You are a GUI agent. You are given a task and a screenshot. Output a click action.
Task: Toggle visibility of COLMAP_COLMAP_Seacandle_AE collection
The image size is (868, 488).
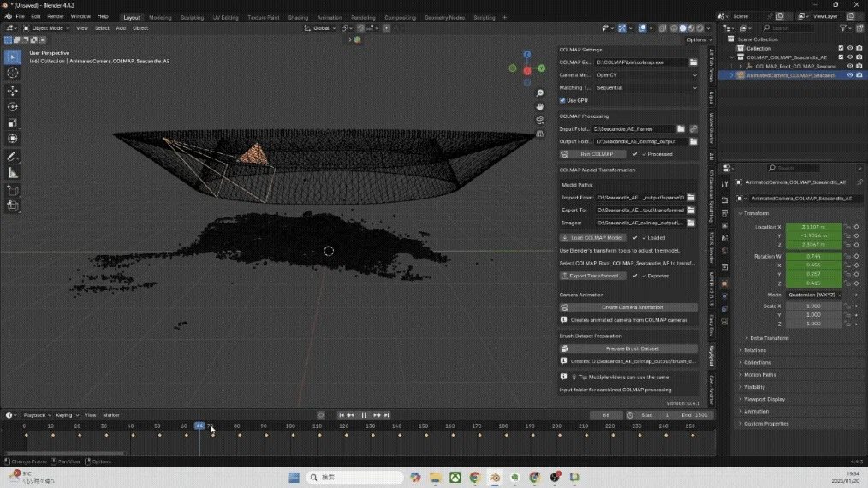(x=850, y=57)
